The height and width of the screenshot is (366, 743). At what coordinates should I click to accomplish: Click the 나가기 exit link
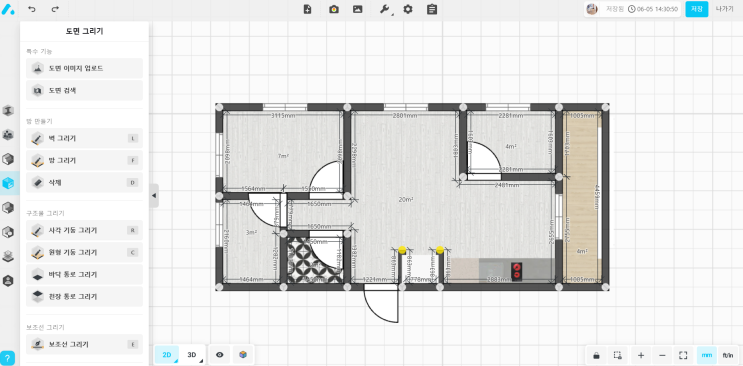tap(724, 9)
